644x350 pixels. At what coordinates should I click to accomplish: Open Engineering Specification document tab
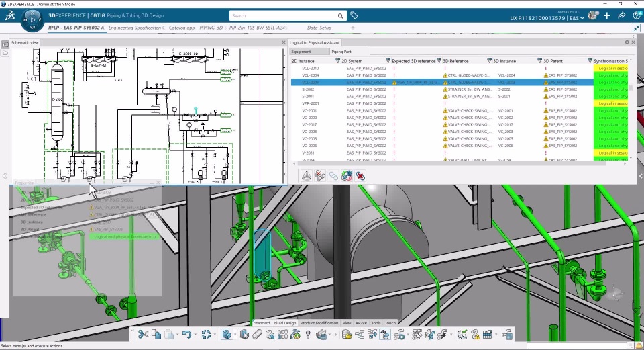[136, 28]
